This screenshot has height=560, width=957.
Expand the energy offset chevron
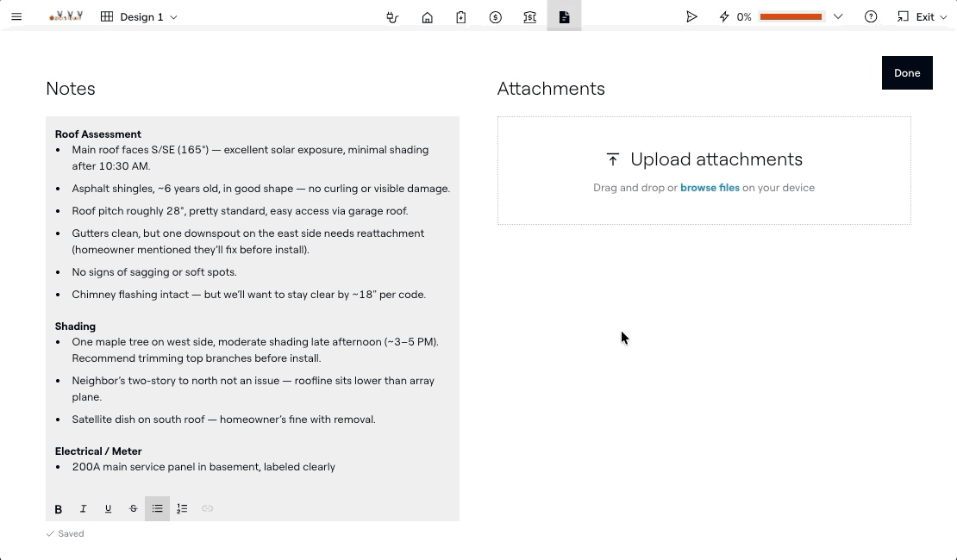coord(838,16)
